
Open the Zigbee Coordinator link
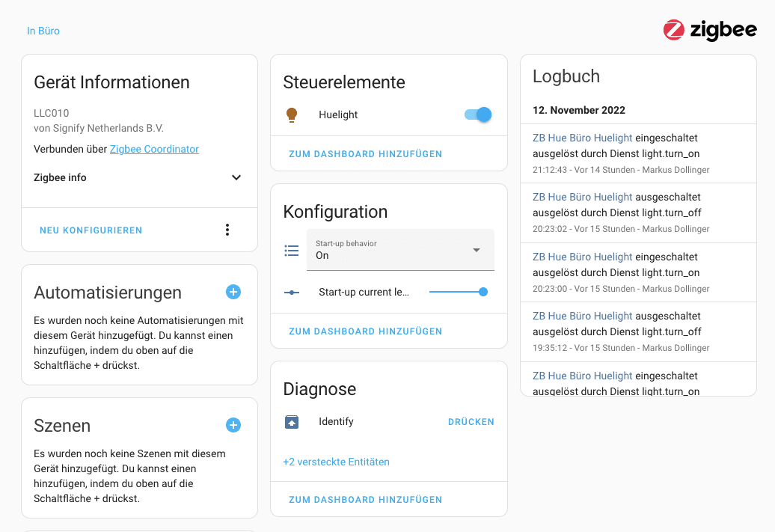pos(154,149)
